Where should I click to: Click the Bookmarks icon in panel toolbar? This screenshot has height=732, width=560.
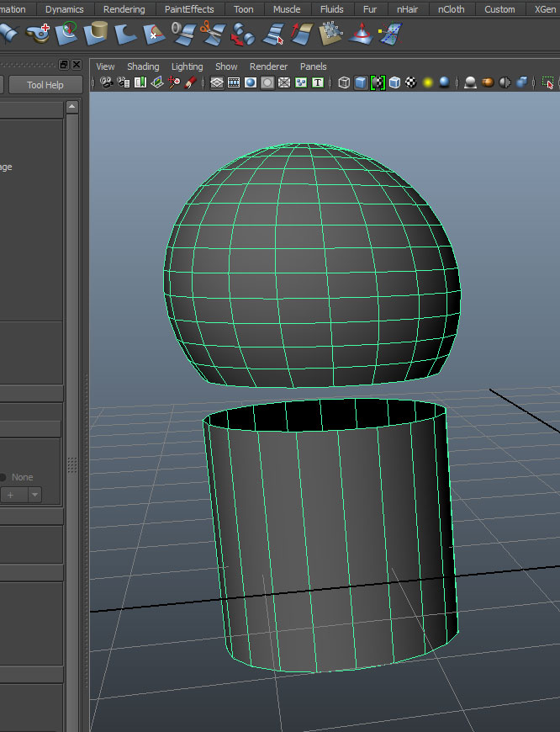pyautogui.click(x=140, y=82)
